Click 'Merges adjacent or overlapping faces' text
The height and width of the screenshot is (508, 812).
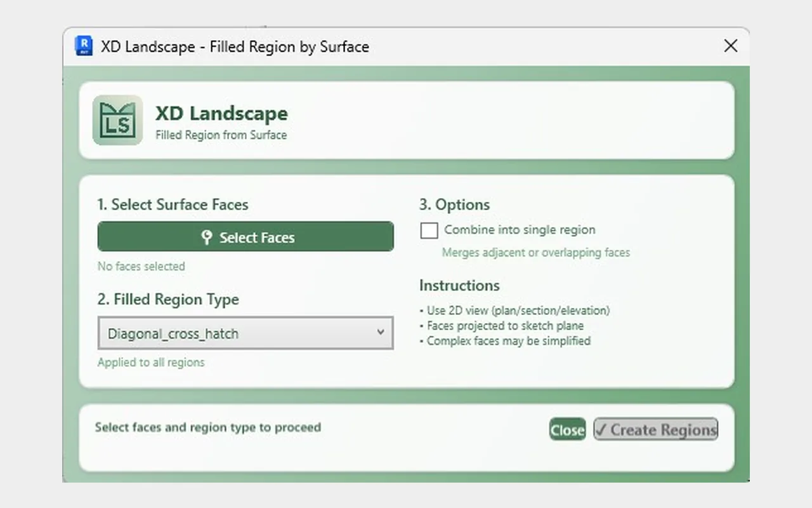(x=536, y=253)
